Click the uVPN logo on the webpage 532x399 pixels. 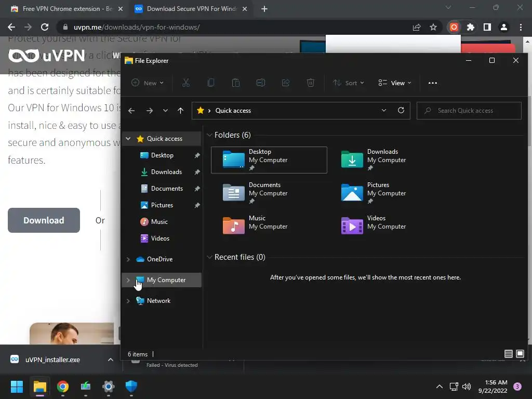click(47, 56)
